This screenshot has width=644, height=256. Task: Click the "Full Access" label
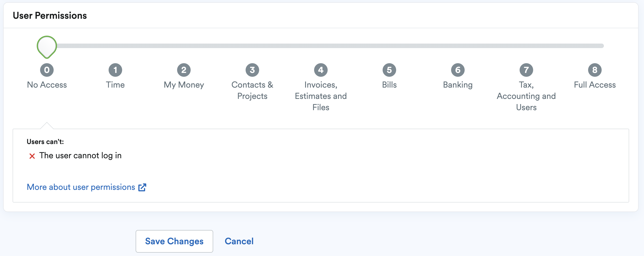pos(595,85)
